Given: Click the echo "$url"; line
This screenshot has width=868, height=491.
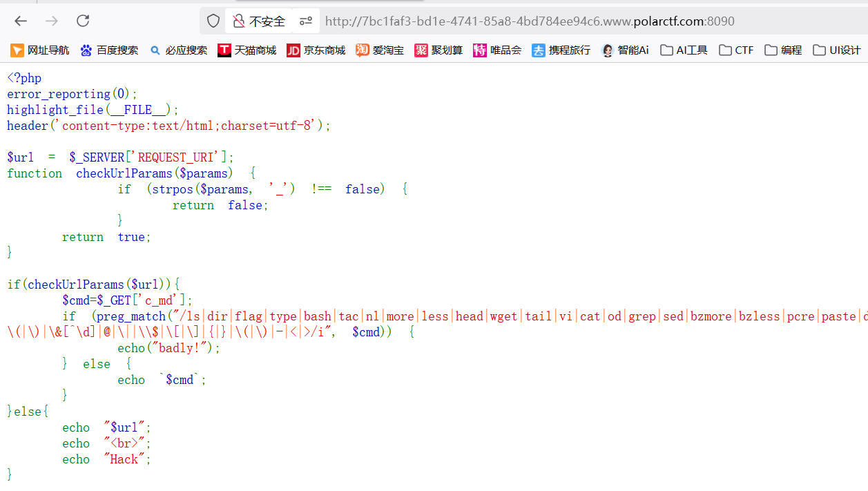Looking at the screenshot, I should pos(106,427).
